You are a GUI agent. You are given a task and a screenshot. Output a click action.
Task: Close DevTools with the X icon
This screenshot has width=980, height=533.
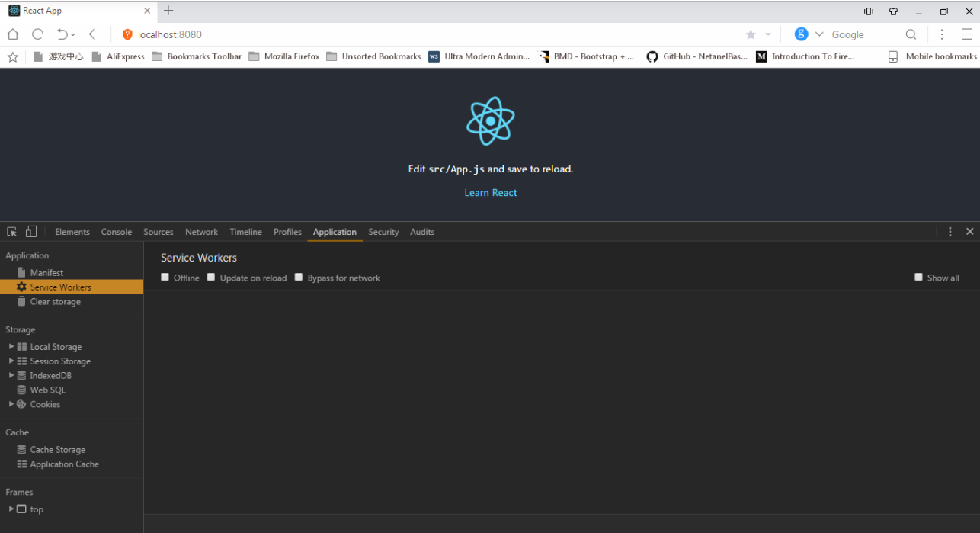point(969,232)
